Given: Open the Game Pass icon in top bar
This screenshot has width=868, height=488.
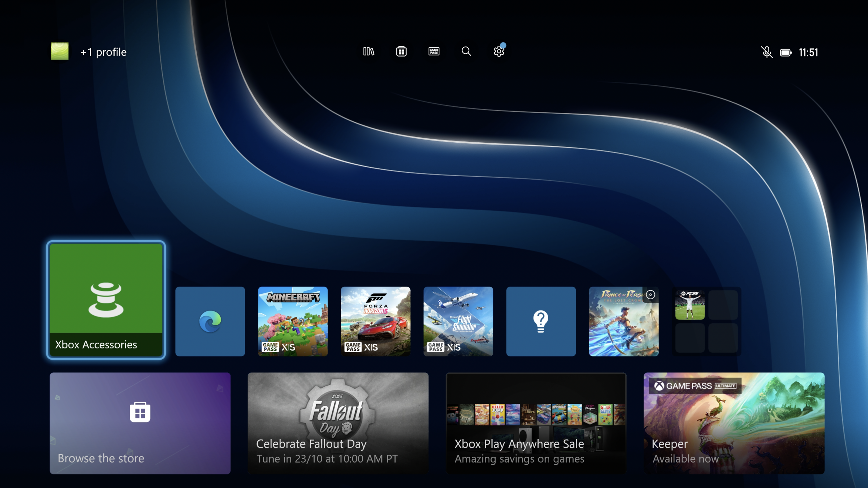Looking at the screenshot, I should [x=434, y=52].
